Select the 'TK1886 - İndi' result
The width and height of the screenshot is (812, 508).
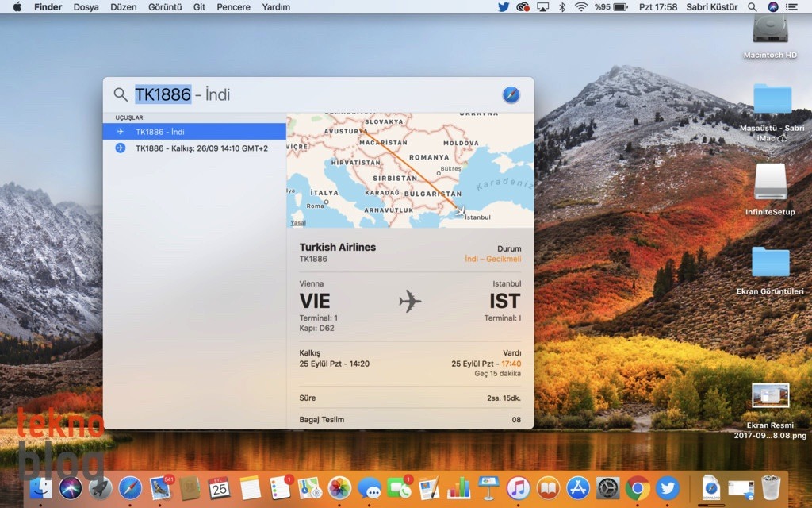tap(194, 132)
